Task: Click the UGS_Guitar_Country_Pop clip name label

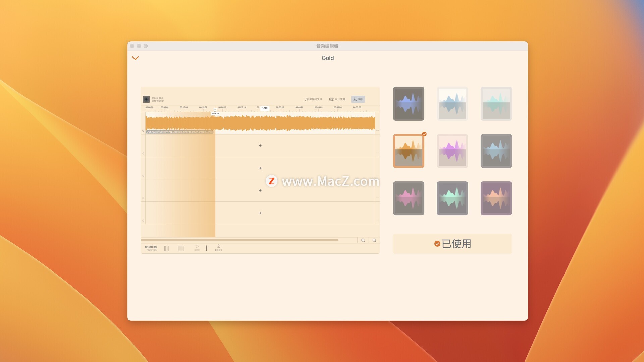Action: pos(179,132)
